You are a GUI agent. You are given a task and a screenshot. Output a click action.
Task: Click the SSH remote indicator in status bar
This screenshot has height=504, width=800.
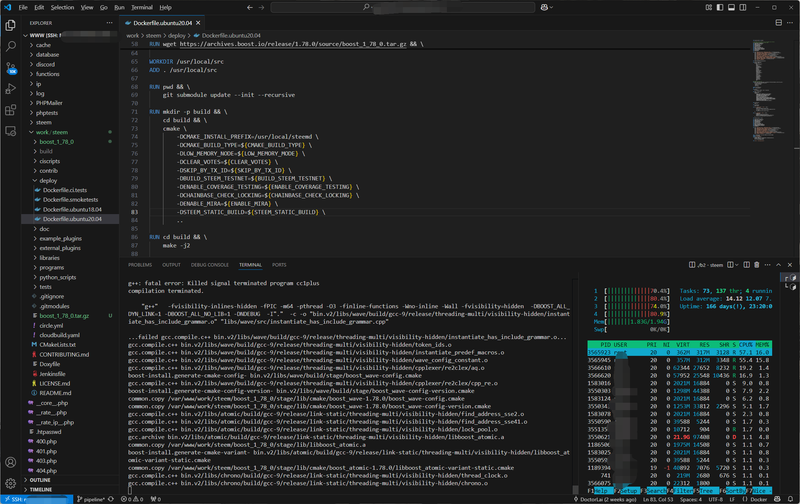coord(37,499)
